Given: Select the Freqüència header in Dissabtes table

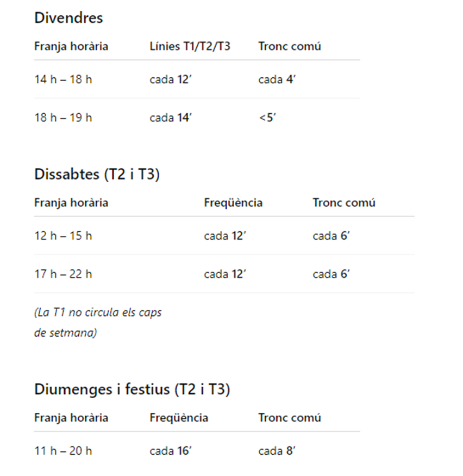Looking at the screenshot, I should [x=233, y=203].
